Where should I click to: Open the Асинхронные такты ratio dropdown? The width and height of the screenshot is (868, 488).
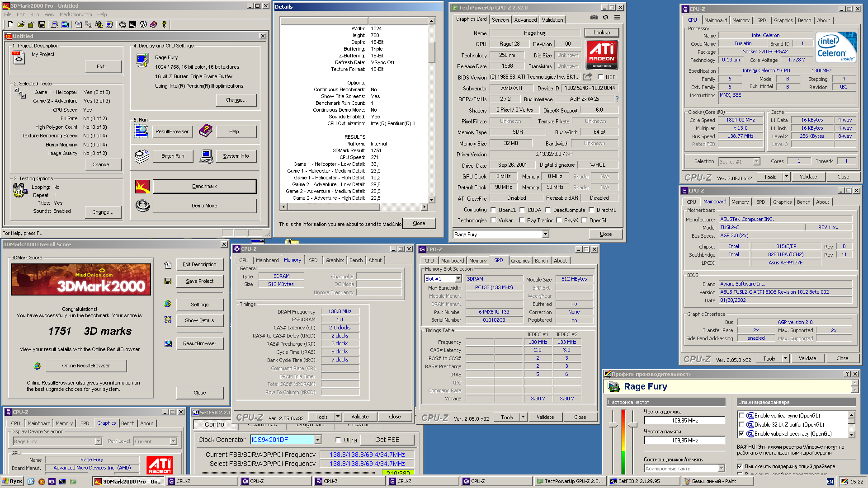[721, 469]
